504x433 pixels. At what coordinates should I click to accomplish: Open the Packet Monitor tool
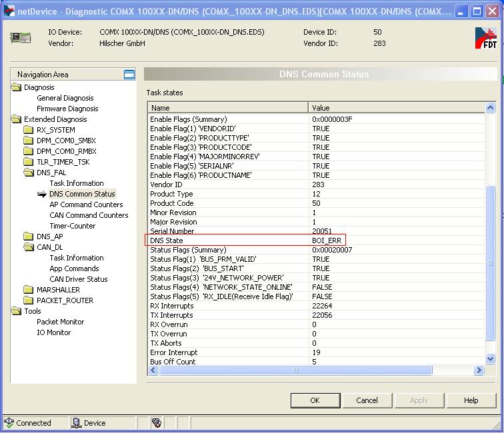click(x=60, y=322)
